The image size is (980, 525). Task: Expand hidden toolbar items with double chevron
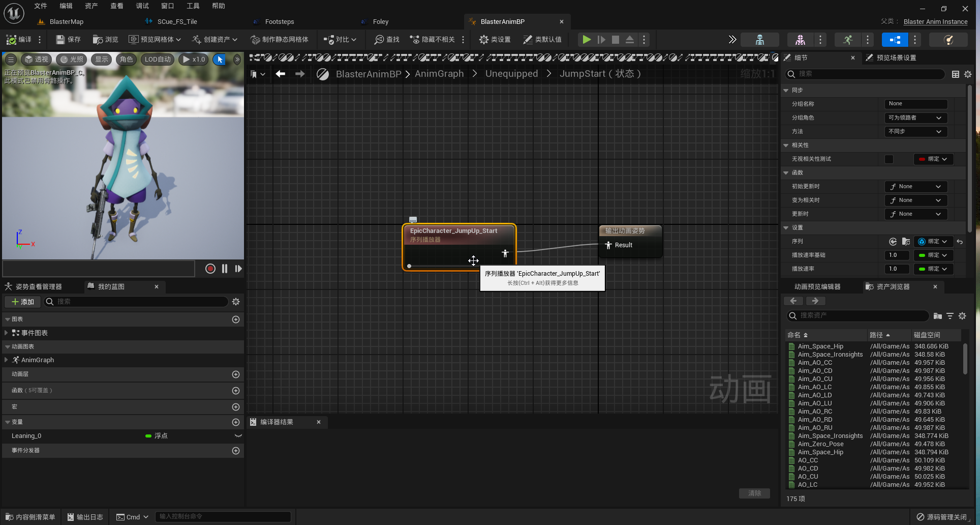pyautogui.click(x=732, y=40)
